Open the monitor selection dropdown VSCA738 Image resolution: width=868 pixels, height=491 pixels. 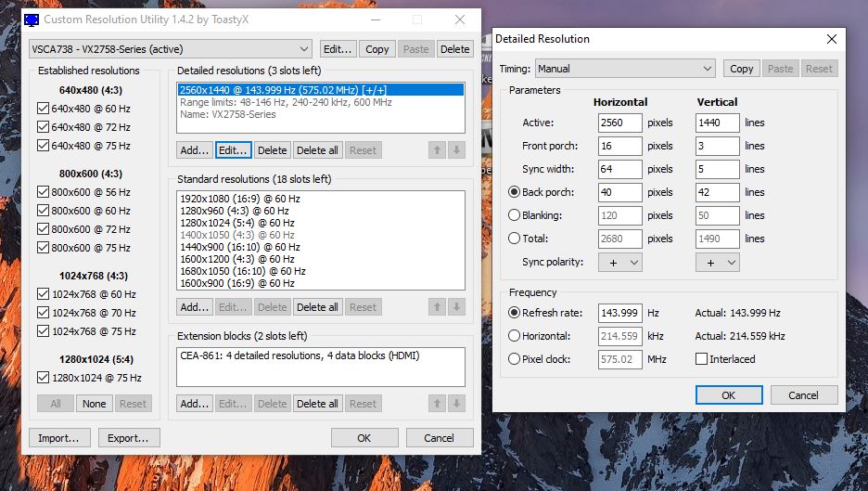click(171, 49)
